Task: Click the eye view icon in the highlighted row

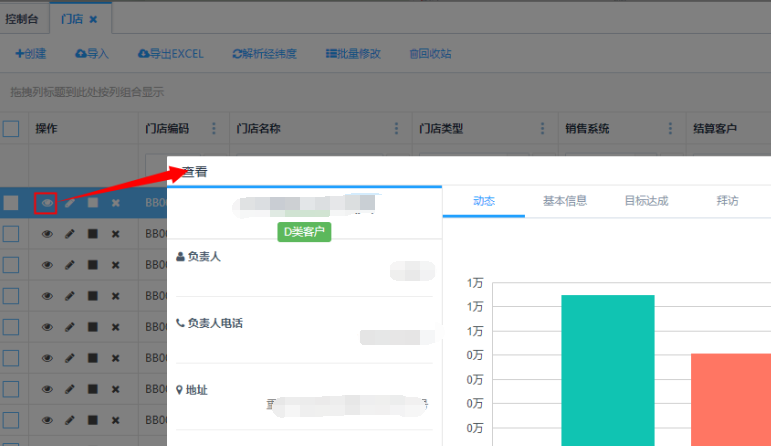Action: click(x=46, y=203)
